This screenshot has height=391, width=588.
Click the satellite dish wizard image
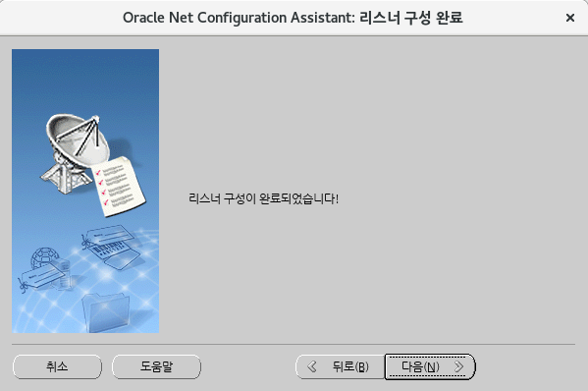[85, 191]
